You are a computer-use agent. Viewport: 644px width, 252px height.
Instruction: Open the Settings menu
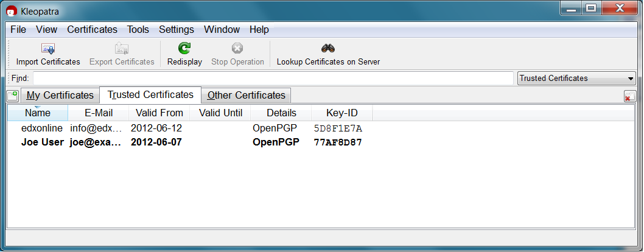176,30
